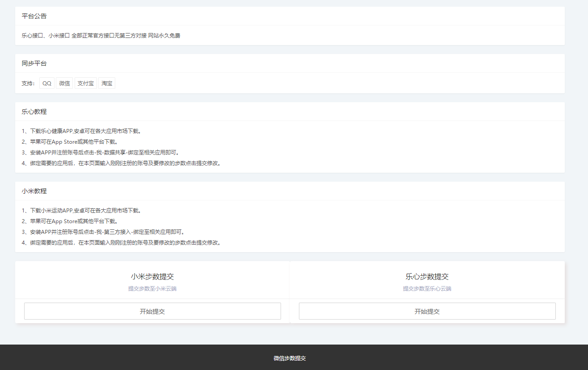Viewport: 588px width, 370px height.
Task: Click the 平台公告 heading
Action: pos(34,16)
